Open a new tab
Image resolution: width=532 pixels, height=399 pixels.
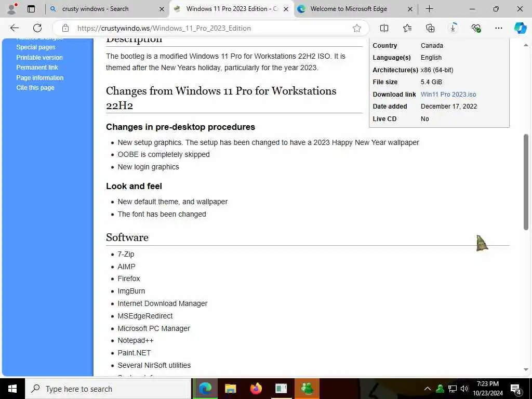[429, 9]
